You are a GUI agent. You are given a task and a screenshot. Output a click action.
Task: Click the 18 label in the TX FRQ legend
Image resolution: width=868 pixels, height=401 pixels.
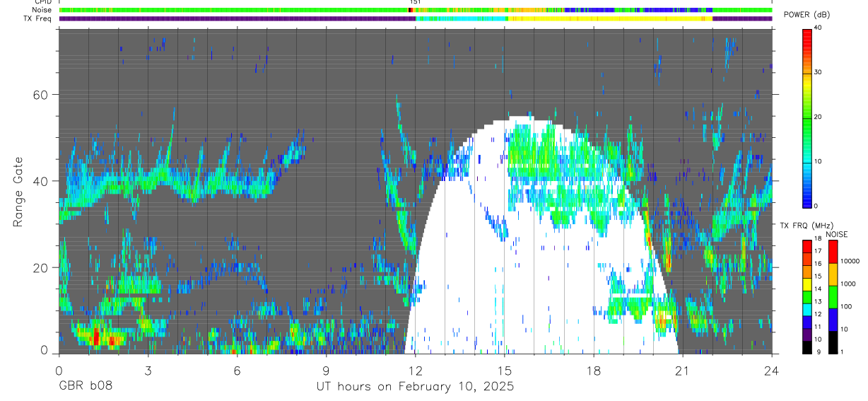819,239
